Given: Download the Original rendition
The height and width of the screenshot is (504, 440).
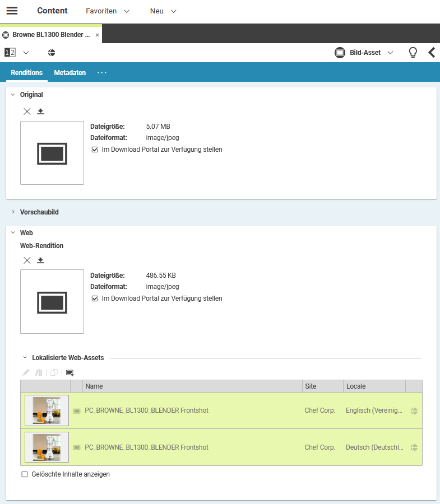Looking at the screenshot, I should pyautogui.click(x=40, y=111).
